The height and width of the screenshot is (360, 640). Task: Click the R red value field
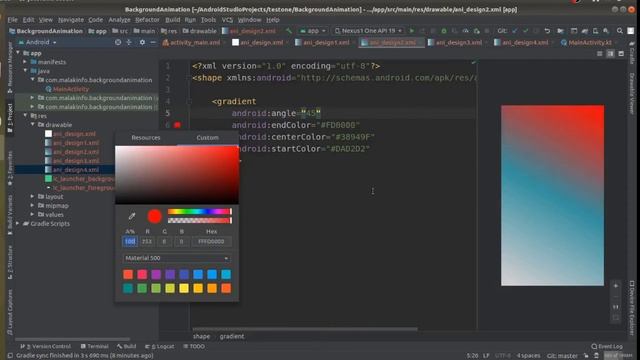click(x=147, y=242)
